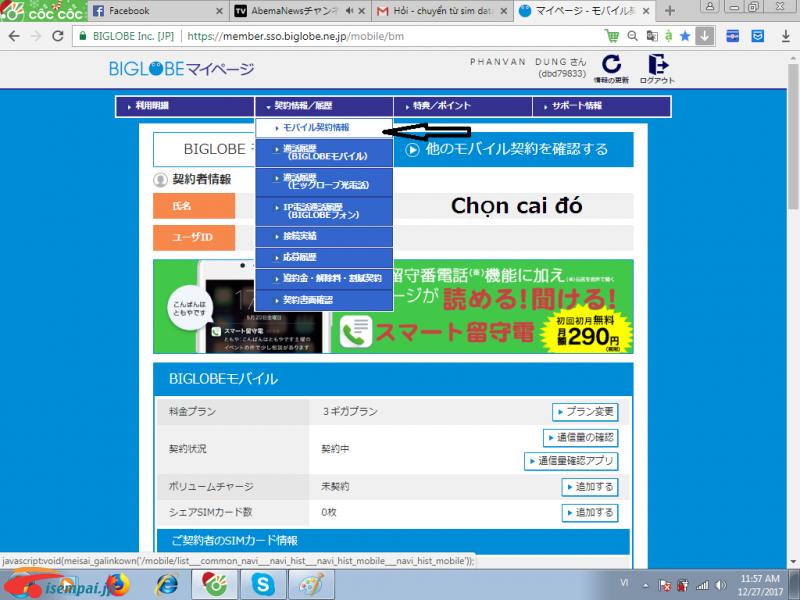Click the translate page icon

652,36
